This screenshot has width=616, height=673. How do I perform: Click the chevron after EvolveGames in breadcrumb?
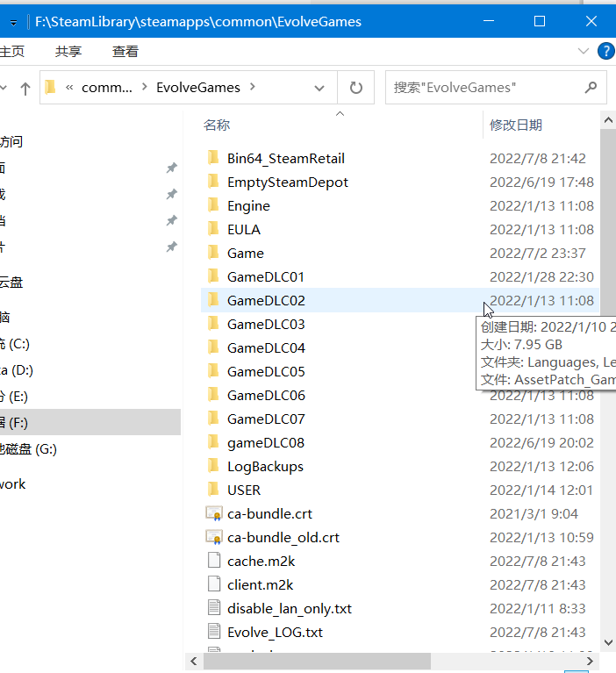tap(253, 87)
